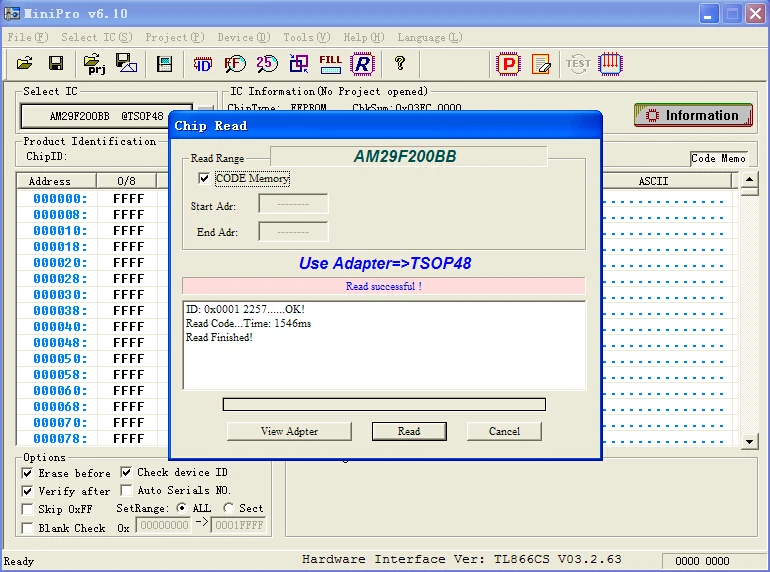The width and height of the screenshot is (770, 572).
Task: Enable Blank Check option
Action: pos(28,528)
